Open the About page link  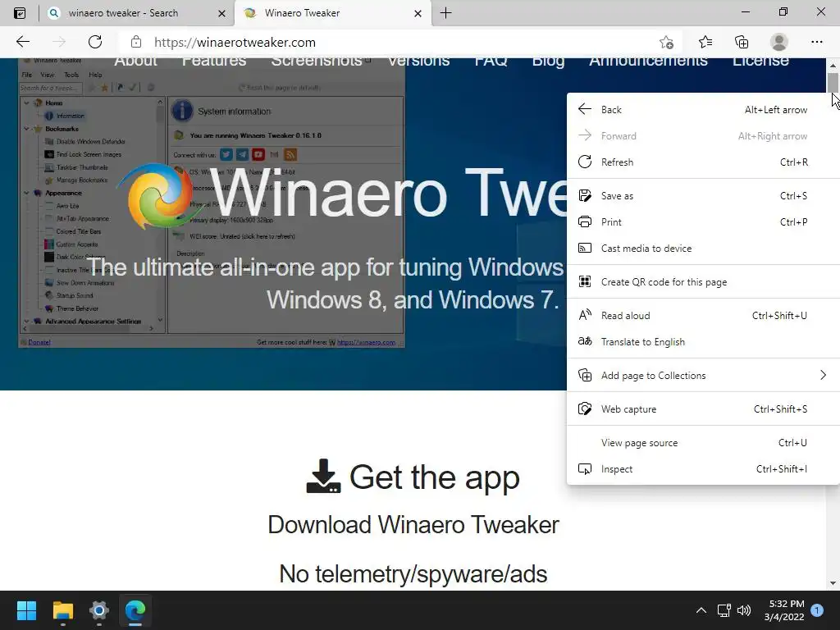[x=135, y=61]
